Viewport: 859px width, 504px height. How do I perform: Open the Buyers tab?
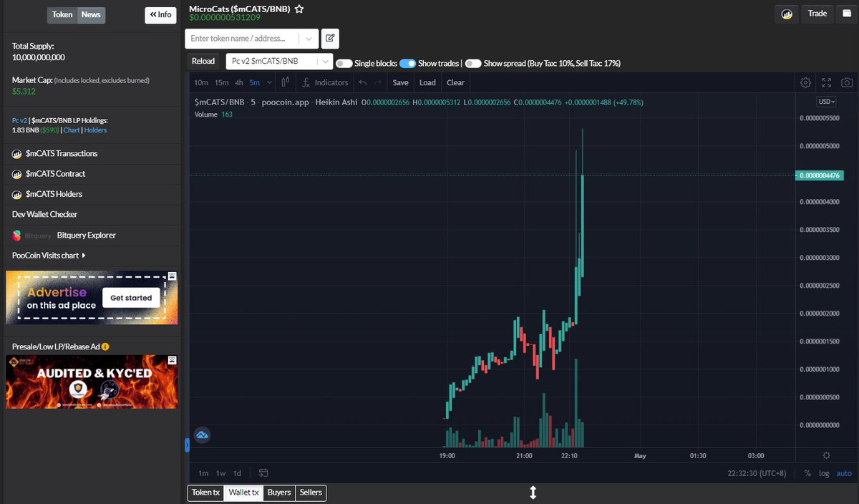coord(279,493)
